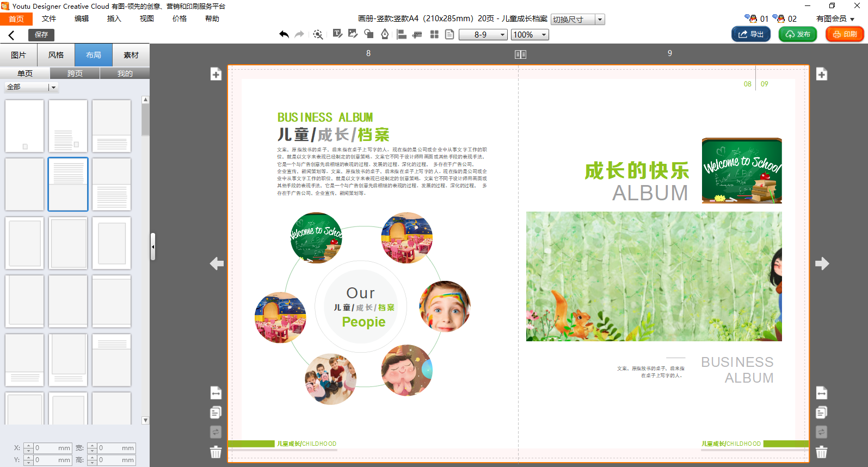Click the undo arrow in the toolbar

[x=284, y=34]
